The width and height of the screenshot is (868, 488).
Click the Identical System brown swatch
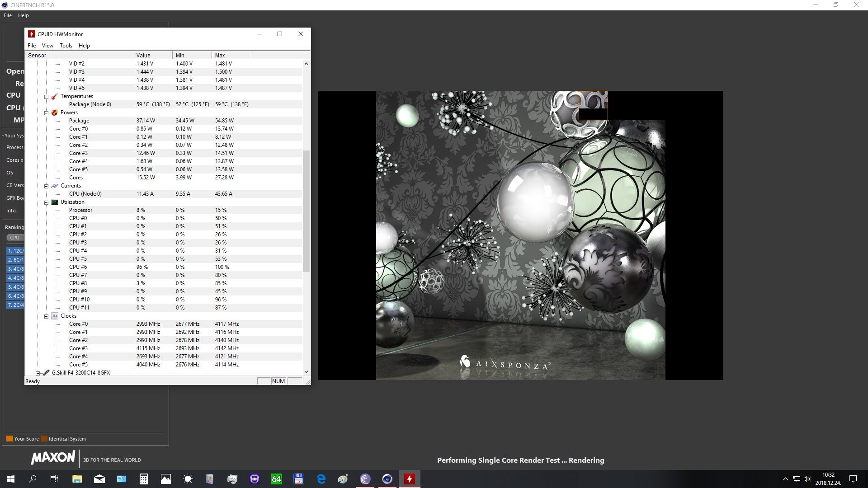[x=44, y=439]
